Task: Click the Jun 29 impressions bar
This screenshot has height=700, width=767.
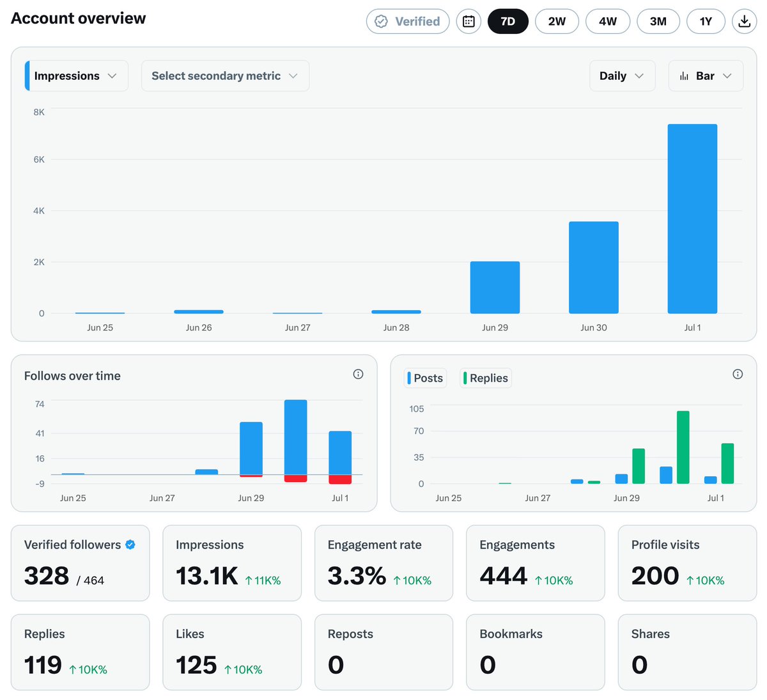Action: pyautogui.click(x=495, y=287)
